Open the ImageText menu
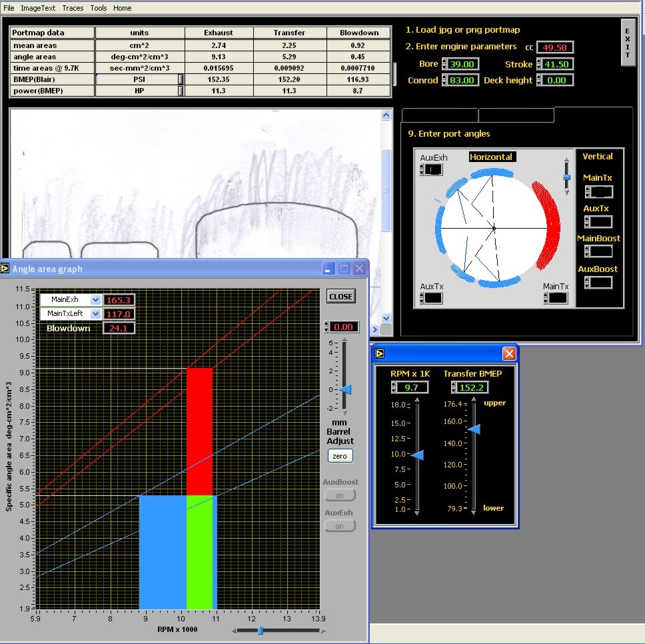The image size is (645, 644). click(x=38, y=8)
